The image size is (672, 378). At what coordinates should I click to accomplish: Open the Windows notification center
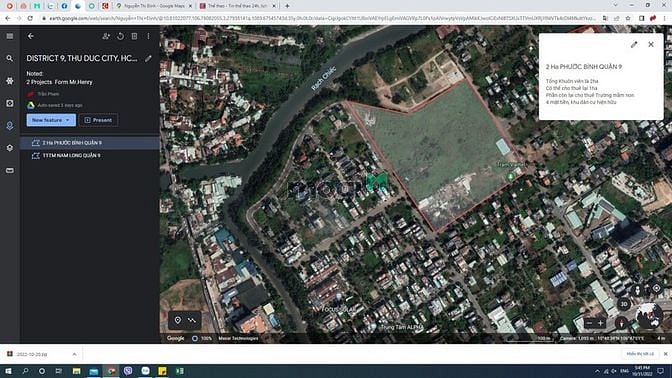click(x=661, y=371)
